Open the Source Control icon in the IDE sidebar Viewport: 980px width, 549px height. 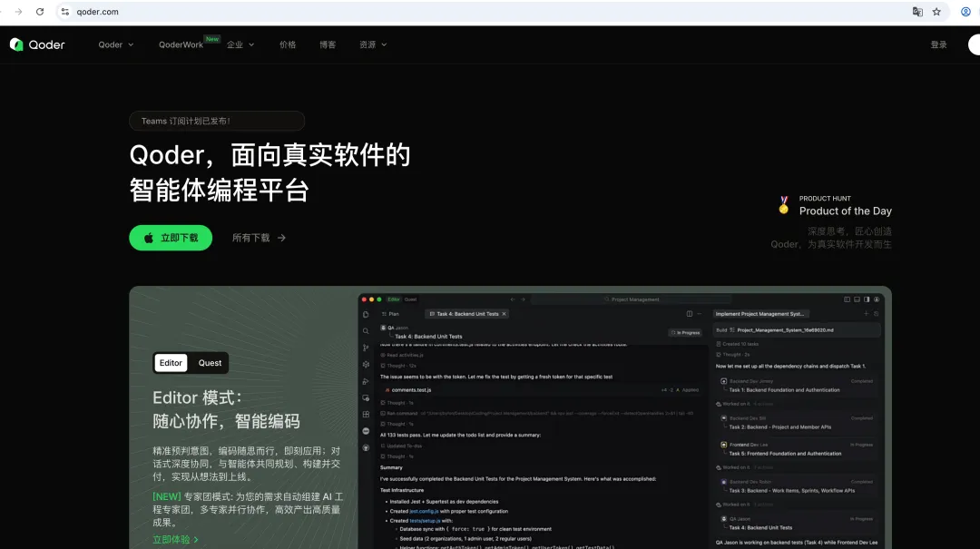tap(366, 348)
